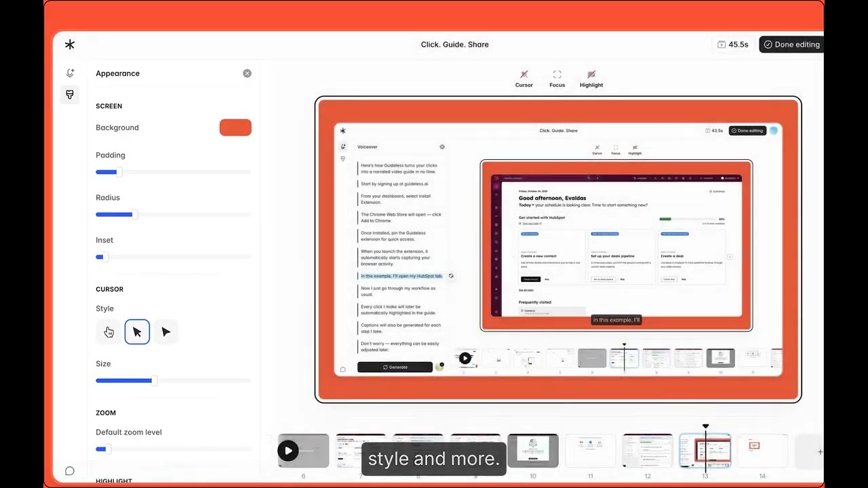
Task: Open the Voiceover panel from the sidebar
Action: point(70,73)
